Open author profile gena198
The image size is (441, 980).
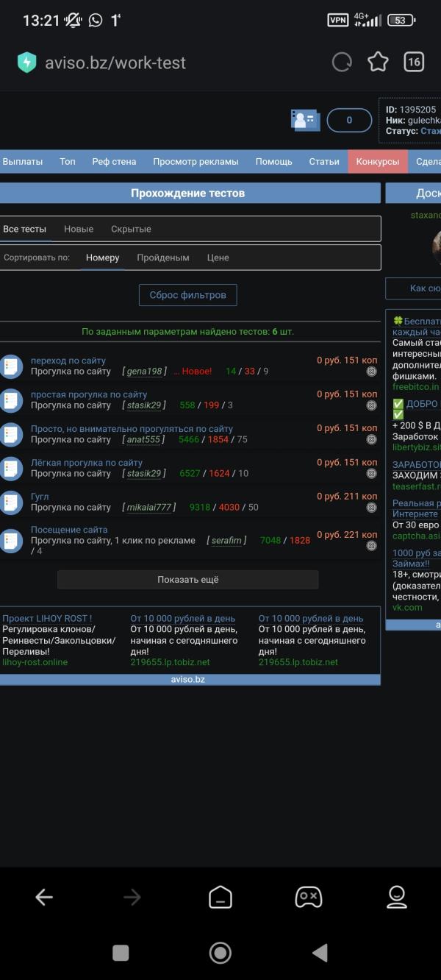pos(144,372)
